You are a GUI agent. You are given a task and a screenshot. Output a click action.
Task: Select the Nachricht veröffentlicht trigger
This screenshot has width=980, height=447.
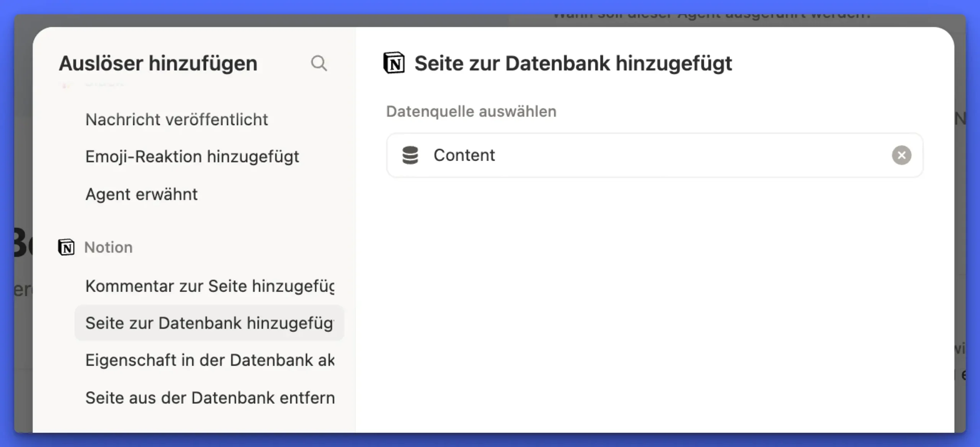click(176, 120)
